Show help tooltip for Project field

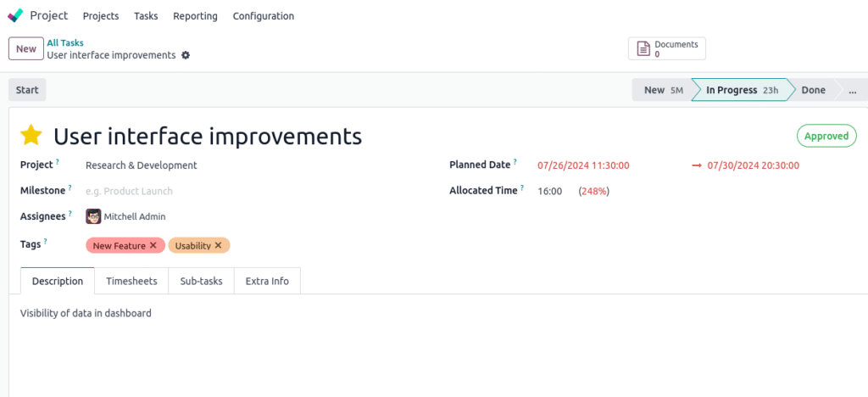[57, 162]
